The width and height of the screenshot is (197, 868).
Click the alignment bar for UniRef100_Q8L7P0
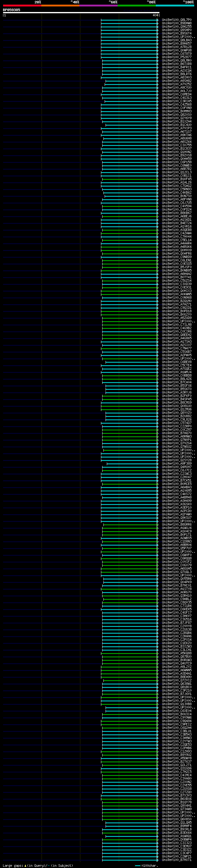130,20
